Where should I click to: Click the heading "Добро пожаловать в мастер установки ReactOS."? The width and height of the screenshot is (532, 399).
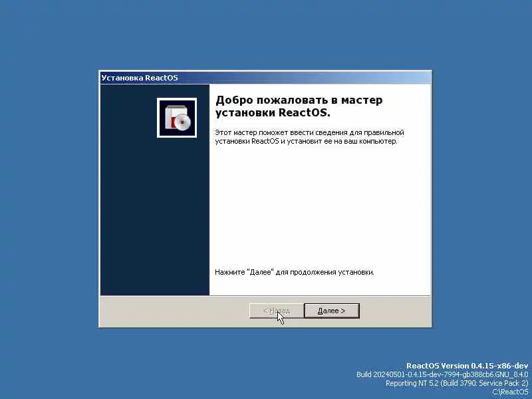pyautogui.click(x=299, y=106)
